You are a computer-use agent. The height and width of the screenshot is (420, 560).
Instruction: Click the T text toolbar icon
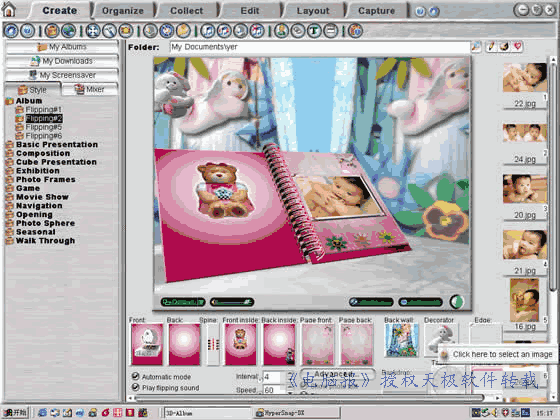[x=314, y=31]
